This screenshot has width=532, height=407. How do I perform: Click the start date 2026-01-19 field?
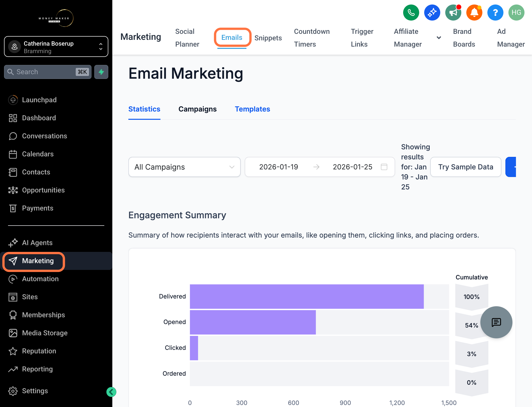(x=279, y=167)
